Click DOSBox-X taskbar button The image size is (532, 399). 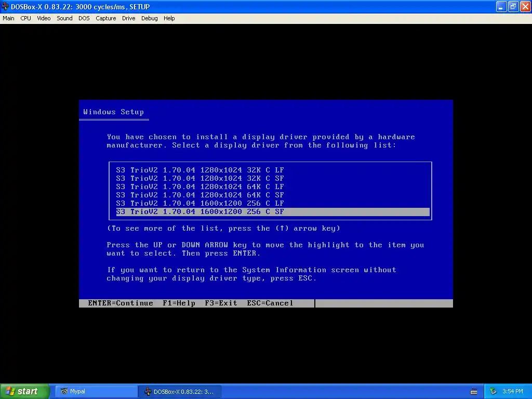click(180, 392)
